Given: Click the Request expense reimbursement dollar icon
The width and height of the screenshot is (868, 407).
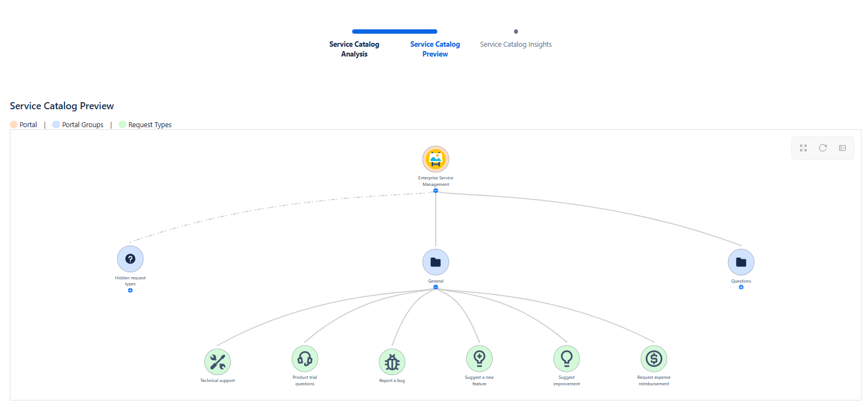Looking at the screenshot, I should (x=654, y=359).
